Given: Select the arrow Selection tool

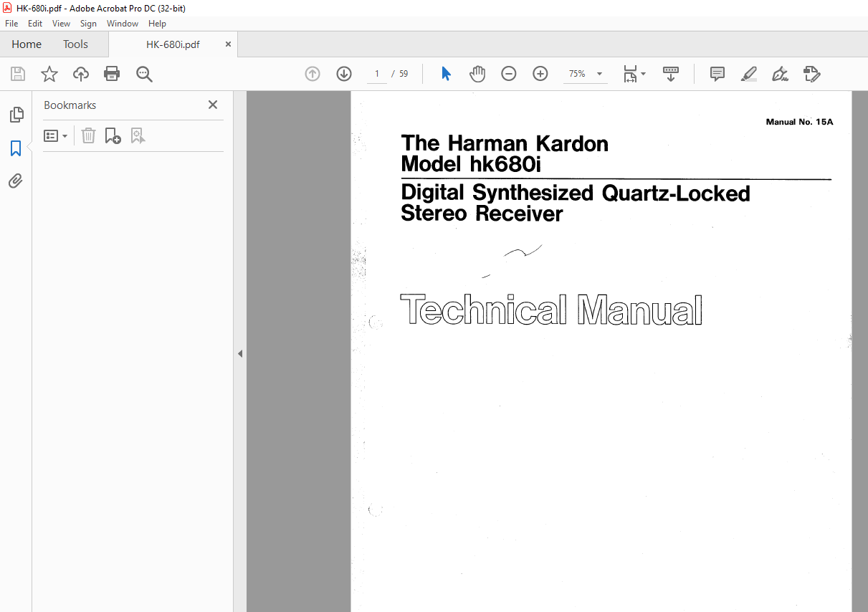Looking at the screenshot, I should (x=446, y=74).
